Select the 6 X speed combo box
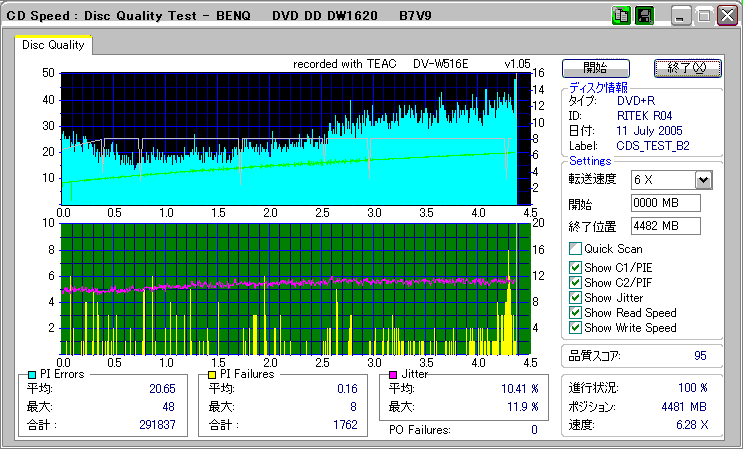The image size is (743, 449). pyautogui.click(x=662, y=179)
